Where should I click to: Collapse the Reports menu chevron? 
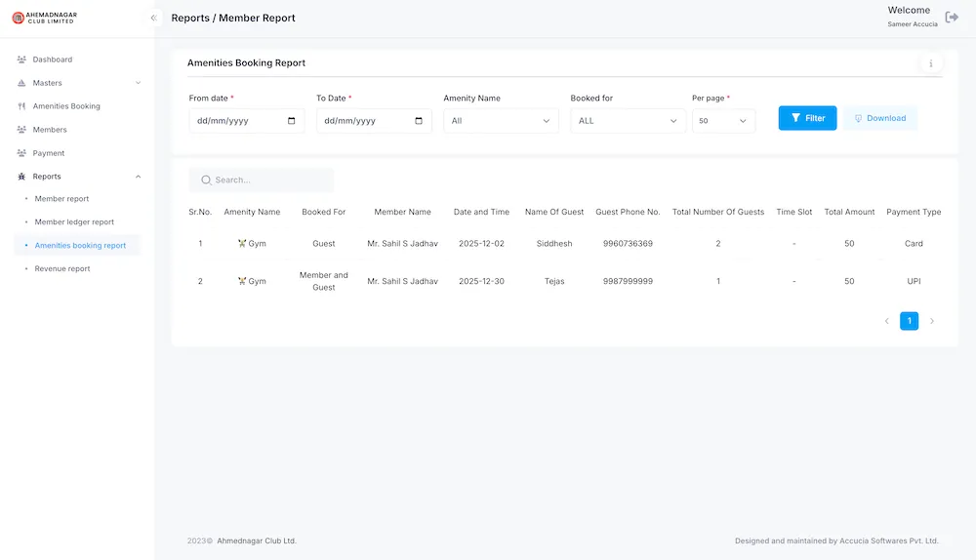[x=139, y=177]
